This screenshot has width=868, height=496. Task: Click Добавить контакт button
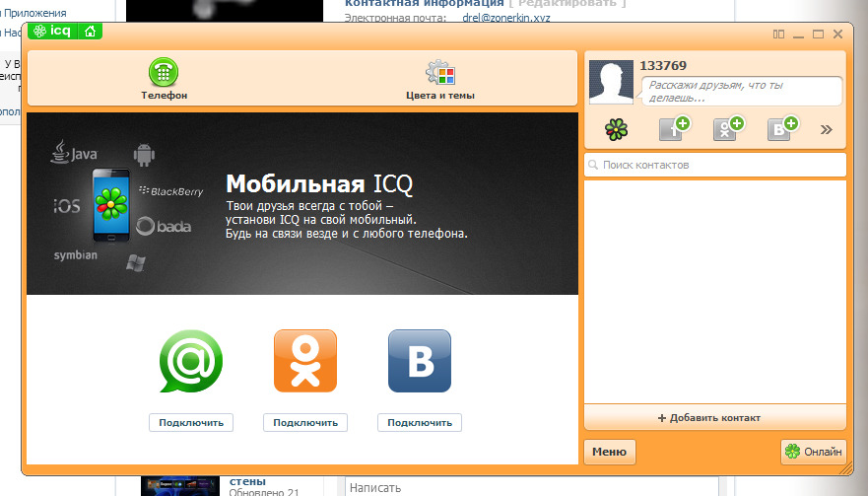[715, 418]
